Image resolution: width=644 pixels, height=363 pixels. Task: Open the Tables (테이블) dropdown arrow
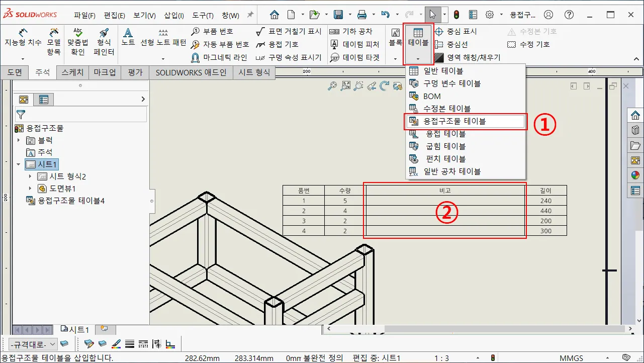click(418, 59)
